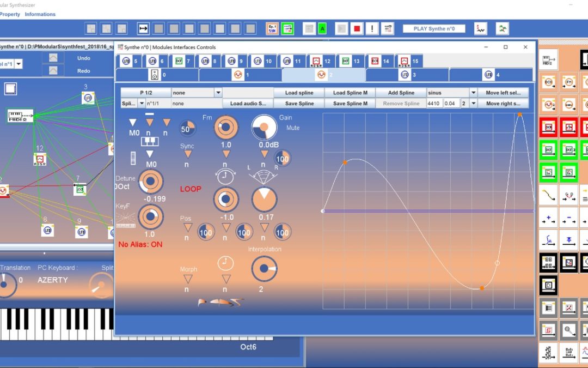Image resolution: width=588 pixels, height=368 pixels.
Task: Click the Move right s... button
Action: point(503,103)
